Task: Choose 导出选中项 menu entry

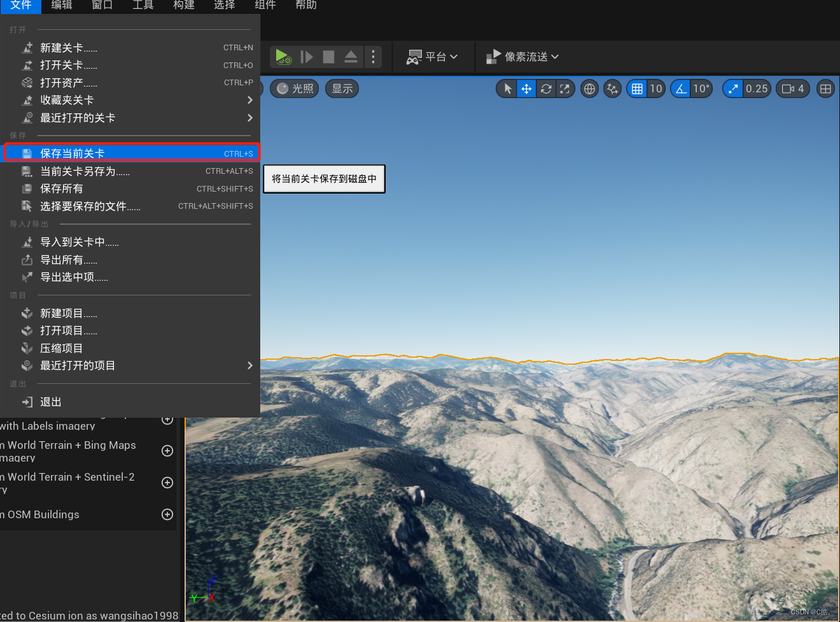Action: 130,277
